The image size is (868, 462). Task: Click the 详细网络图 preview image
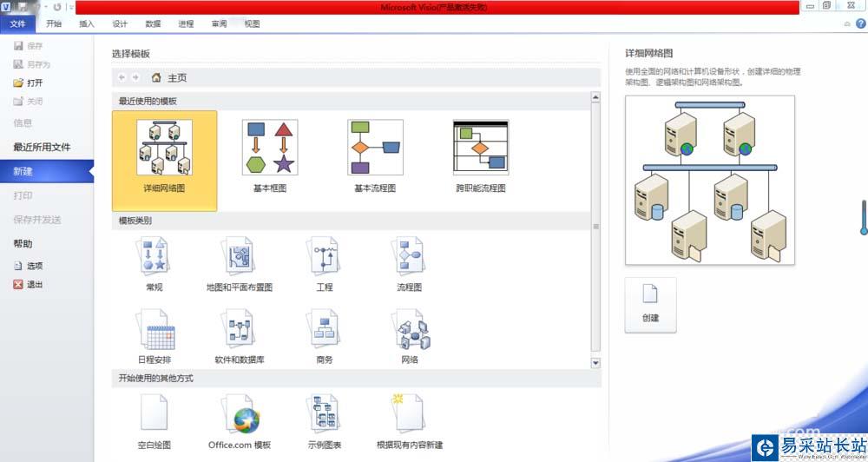(x=710, y=180)
